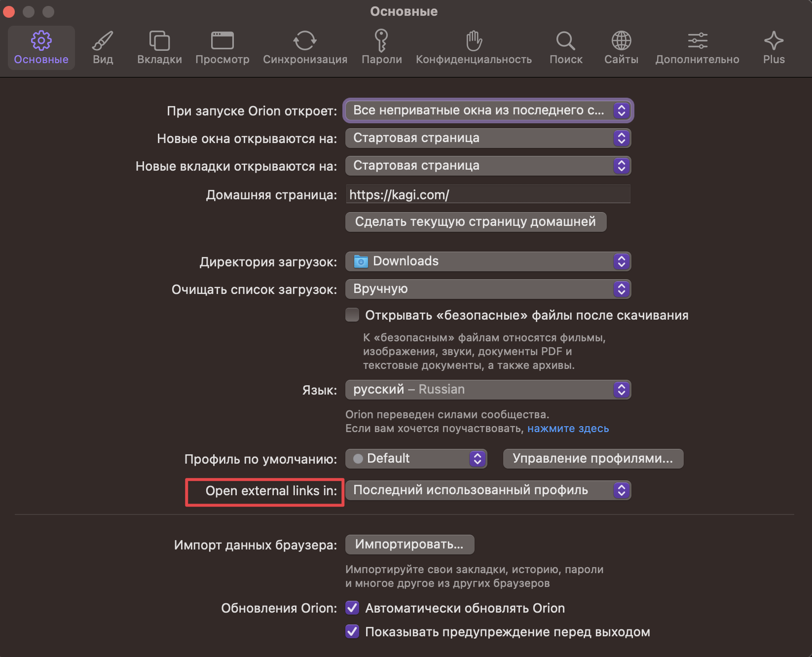Open the Сайты globe icon
Screen dimensions: 812x657
[621, 41]
